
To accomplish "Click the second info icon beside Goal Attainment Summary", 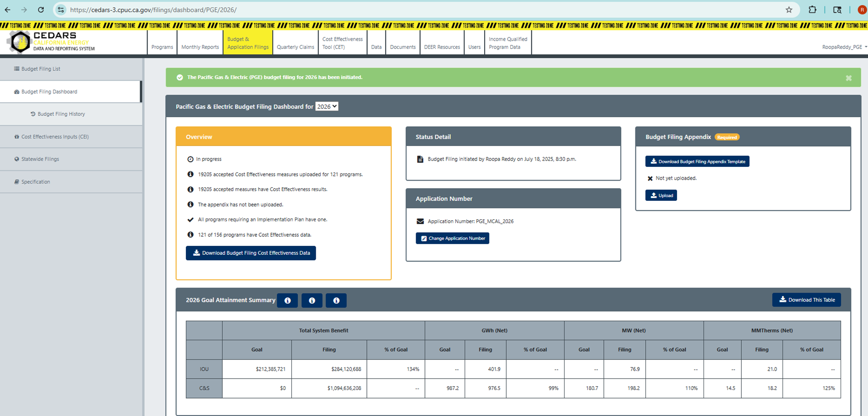I will (x=312, y=300).
